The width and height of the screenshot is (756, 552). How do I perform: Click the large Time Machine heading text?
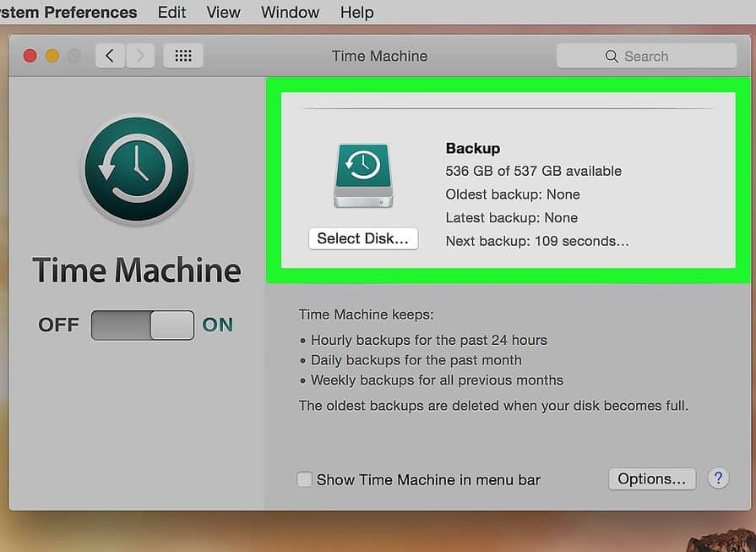137,270
